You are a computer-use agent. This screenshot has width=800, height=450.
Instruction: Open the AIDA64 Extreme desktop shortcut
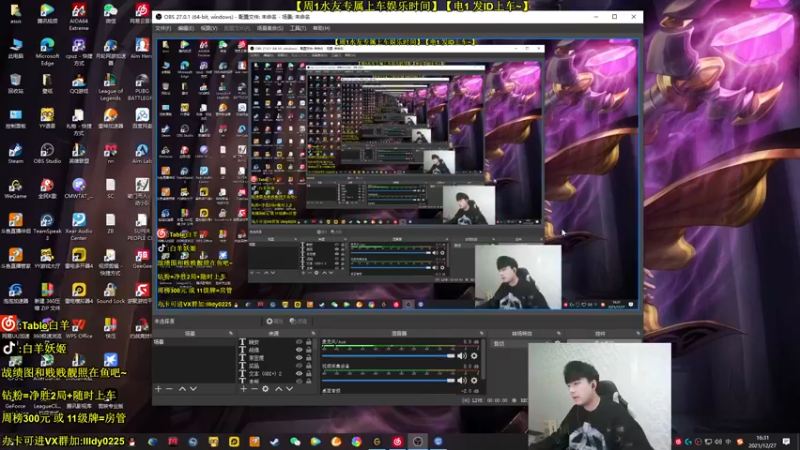[79, 16]
